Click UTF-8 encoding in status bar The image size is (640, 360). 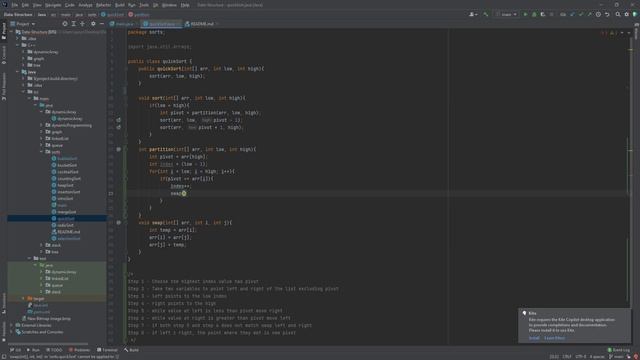[581, 357]
